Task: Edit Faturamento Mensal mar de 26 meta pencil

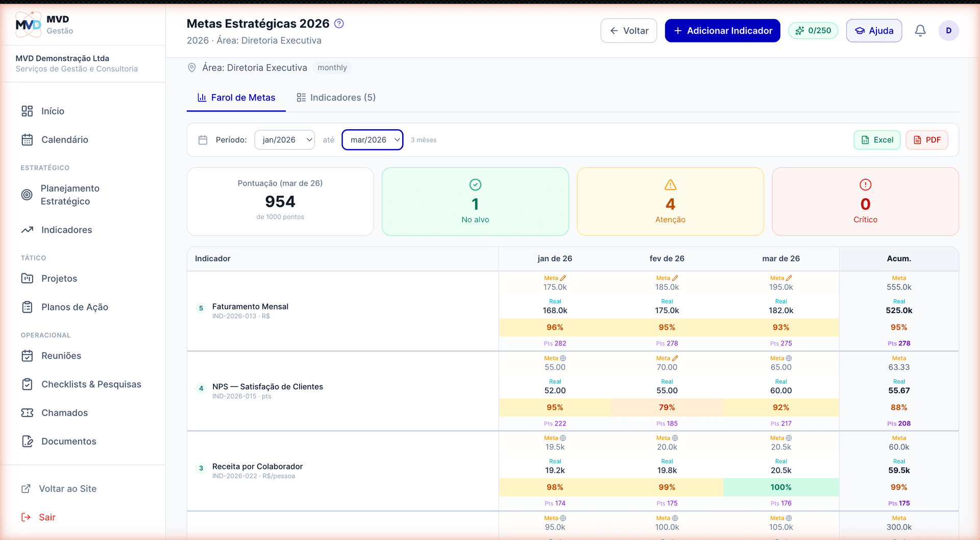Action: click(x=789, y=278)
